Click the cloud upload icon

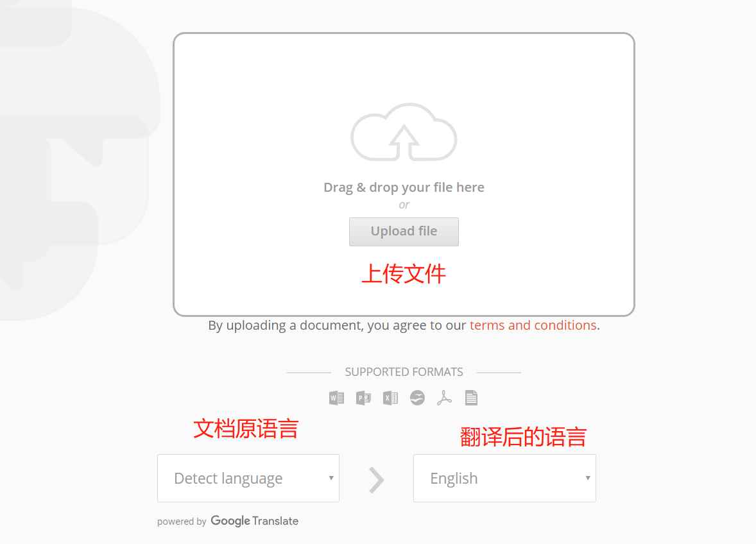tap(404, 132)
